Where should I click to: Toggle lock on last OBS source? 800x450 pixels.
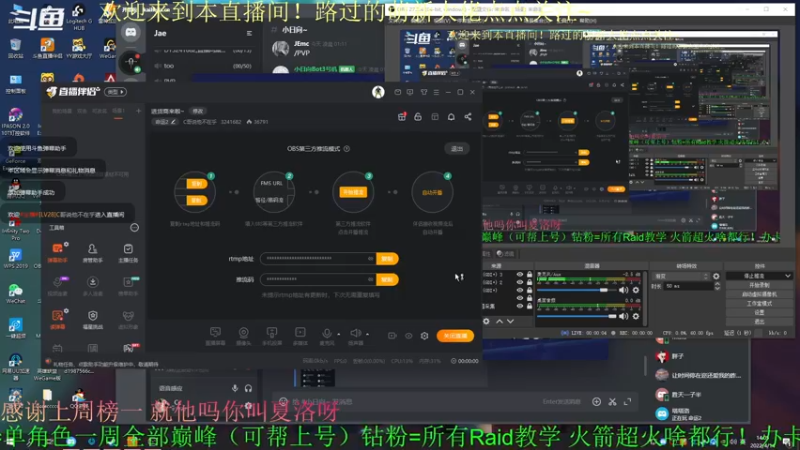tap(529, 306)
